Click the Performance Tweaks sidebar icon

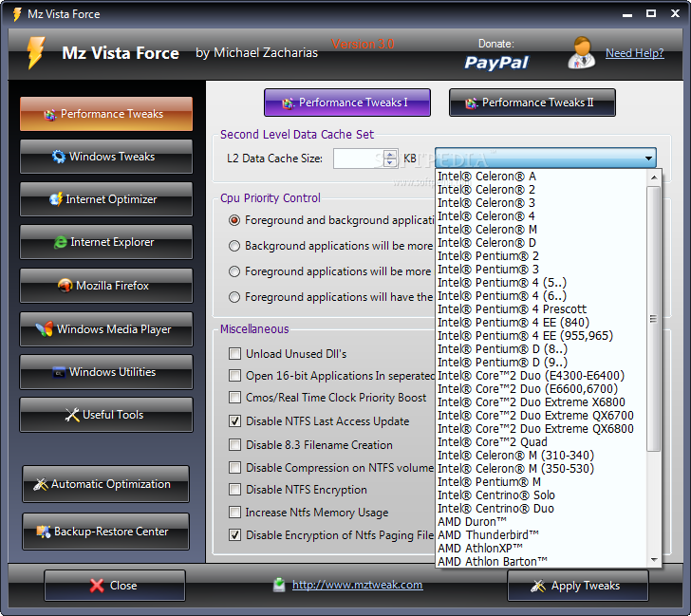tap(50, 115)
